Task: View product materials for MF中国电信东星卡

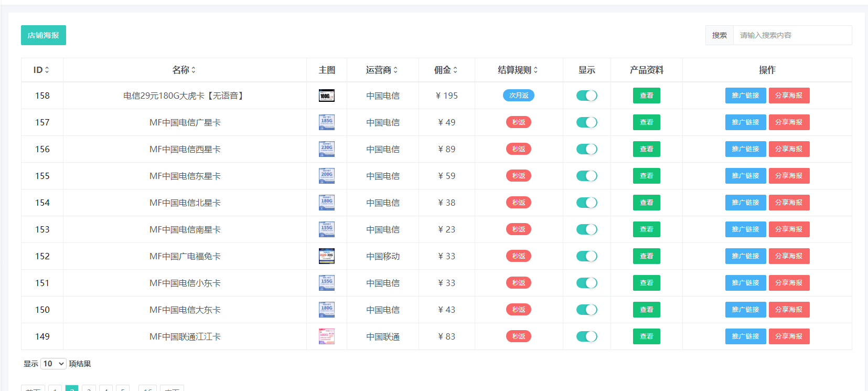Action: tap(647, 176)
